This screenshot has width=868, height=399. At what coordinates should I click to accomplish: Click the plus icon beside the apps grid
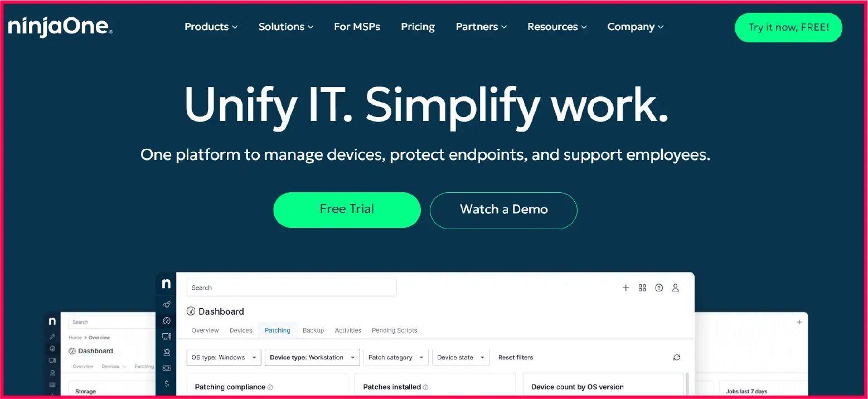point(625,288)
